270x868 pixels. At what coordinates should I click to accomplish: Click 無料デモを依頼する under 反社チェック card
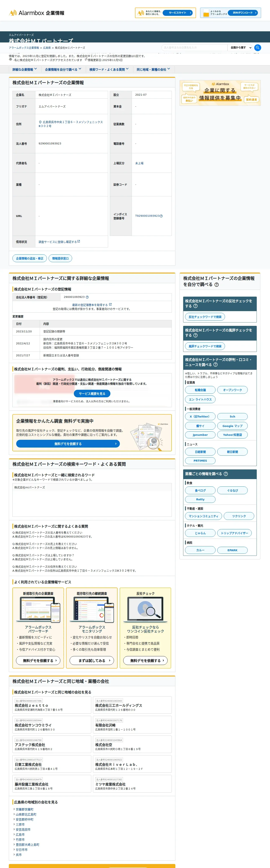click(x=145, y=661)
